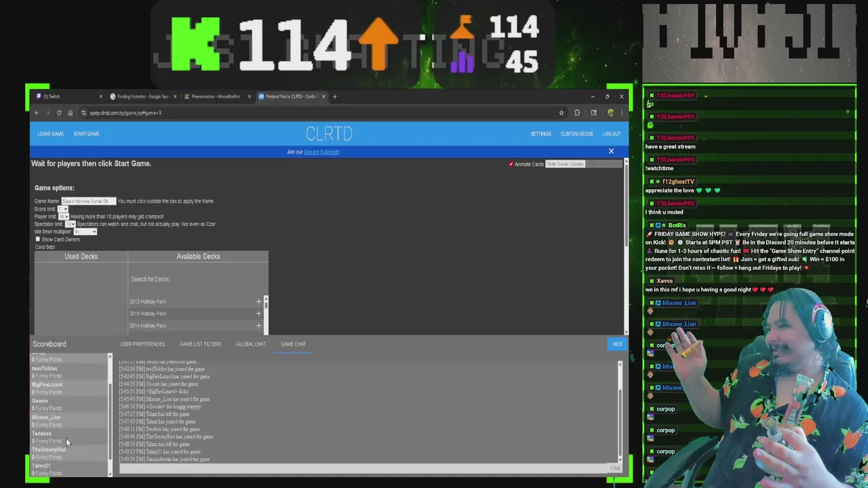The width and height of the screenshot is (868, 488).
Task: Select the Pretend You're CLRTD tab
Action: [x=291, y=96]
